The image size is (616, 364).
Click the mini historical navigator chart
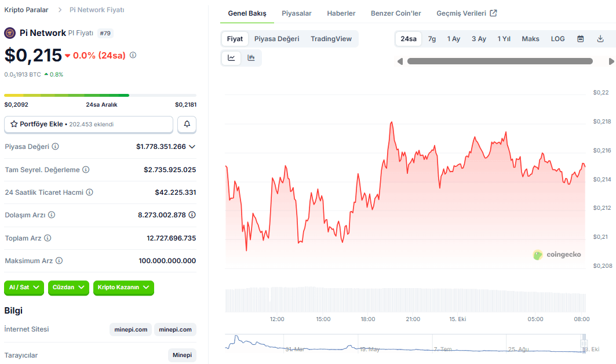[x=404, y=344]
